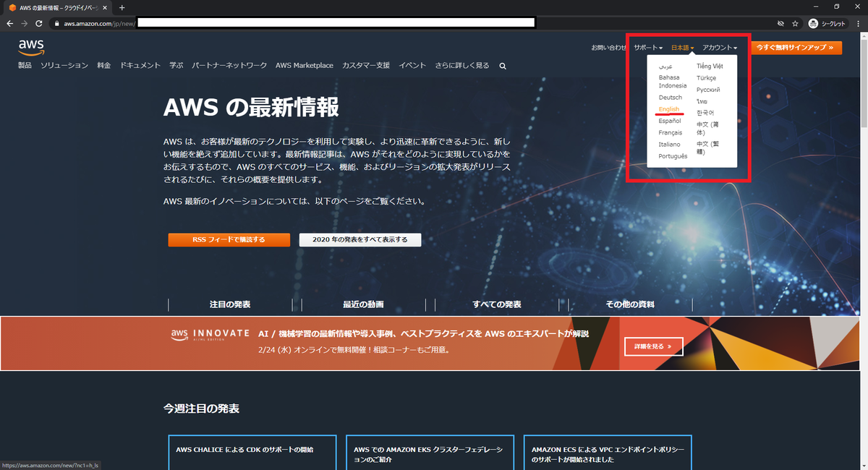Open the 製品 nav menu
The height and width of the screenshot is (470, 868).
point(25,66)
